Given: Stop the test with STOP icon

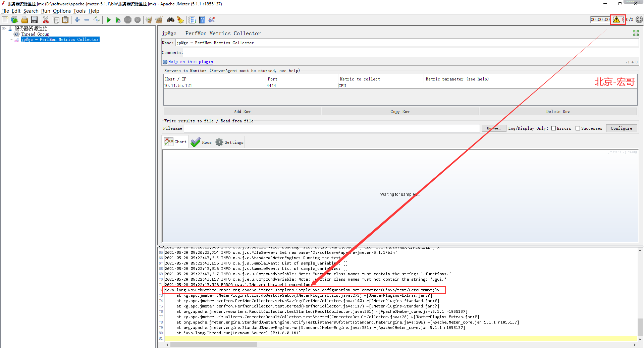Looking at the screenshot, I should pyautogui.click(x=128, y=20).
